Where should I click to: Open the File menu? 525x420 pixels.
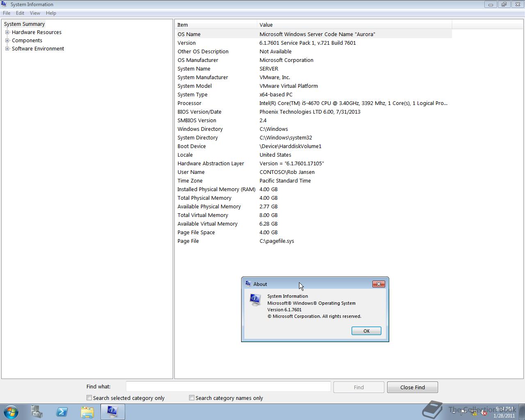click(x=7, y=13)
